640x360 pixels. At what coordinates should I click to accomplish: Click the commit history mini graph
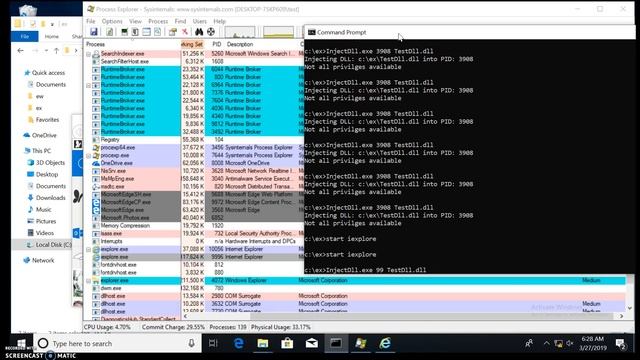click(278, 32)
